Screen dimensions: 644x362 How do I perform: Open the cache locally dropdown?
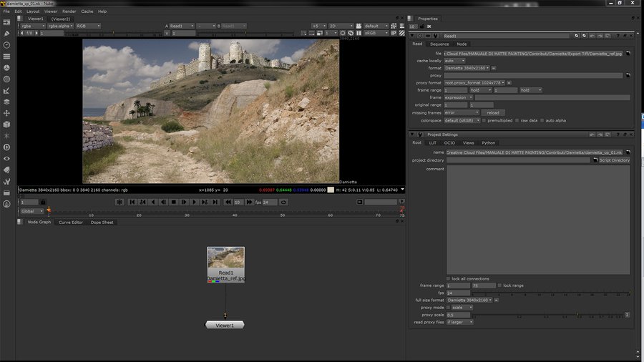[454, 61]
